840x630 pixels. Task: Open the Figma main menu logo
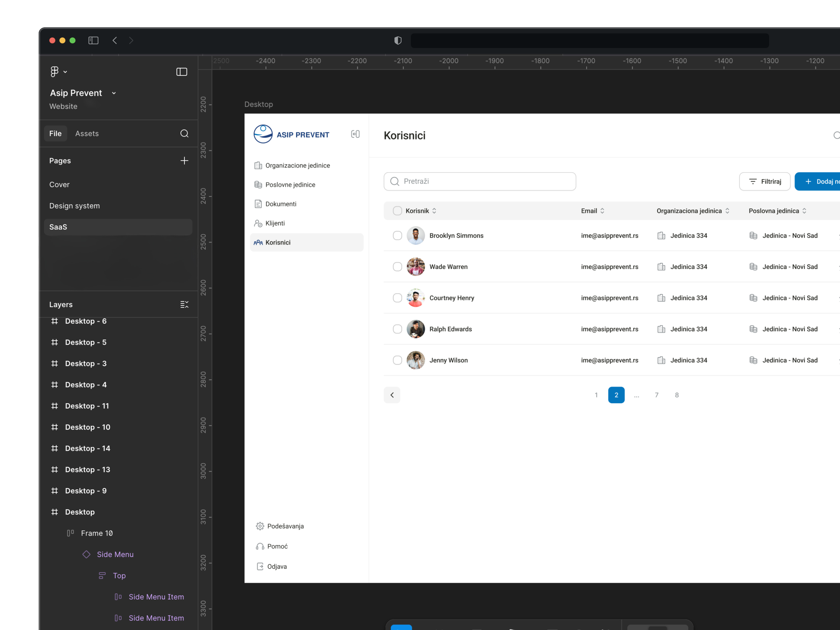tap(55, 72)
